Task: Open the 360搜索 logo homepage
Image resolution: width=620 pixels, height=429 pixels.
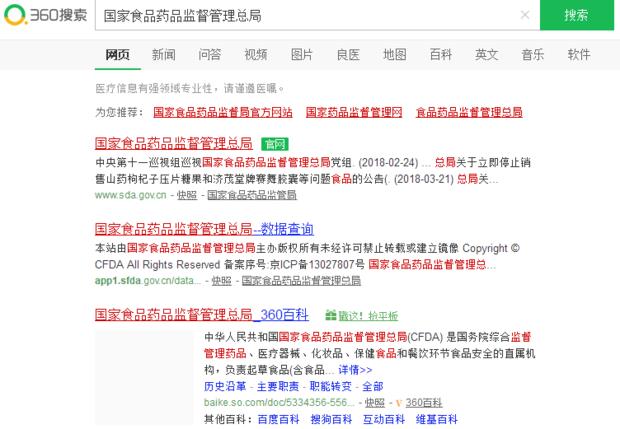Action: click(45, 15)
